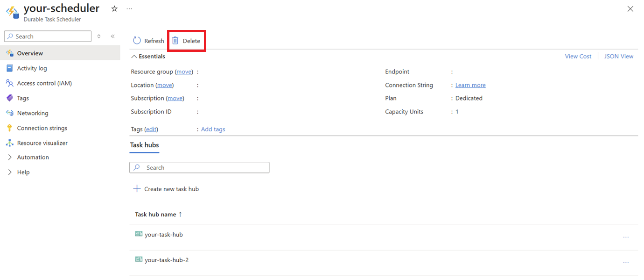Open the JSON View link
This screenshot has width=644, height=280.
pyautogui.click(x=618, y=56)
